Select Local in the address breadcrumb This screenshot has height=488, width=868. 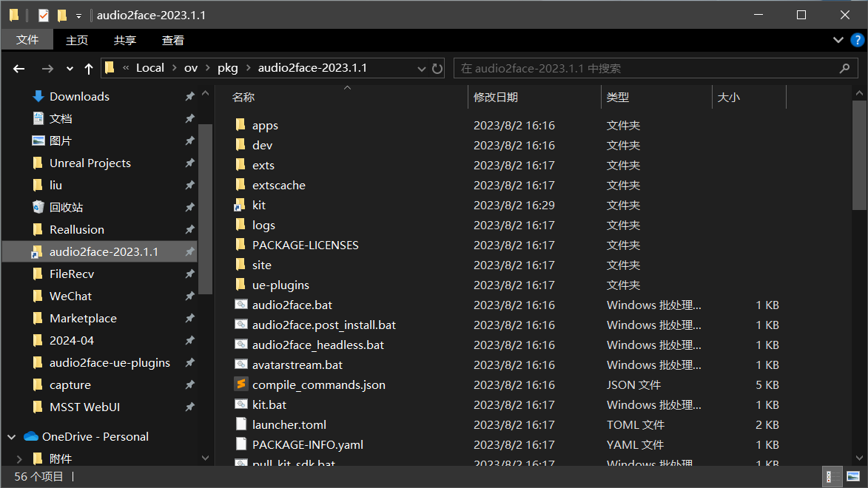150,68
